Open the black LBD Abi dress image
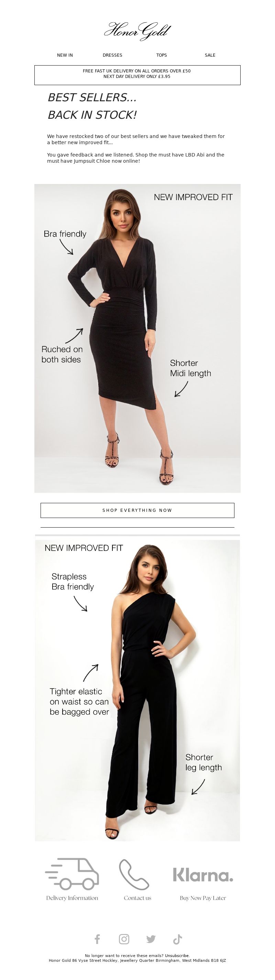Viewport: 275px width, 980px height. coord(137,338)
